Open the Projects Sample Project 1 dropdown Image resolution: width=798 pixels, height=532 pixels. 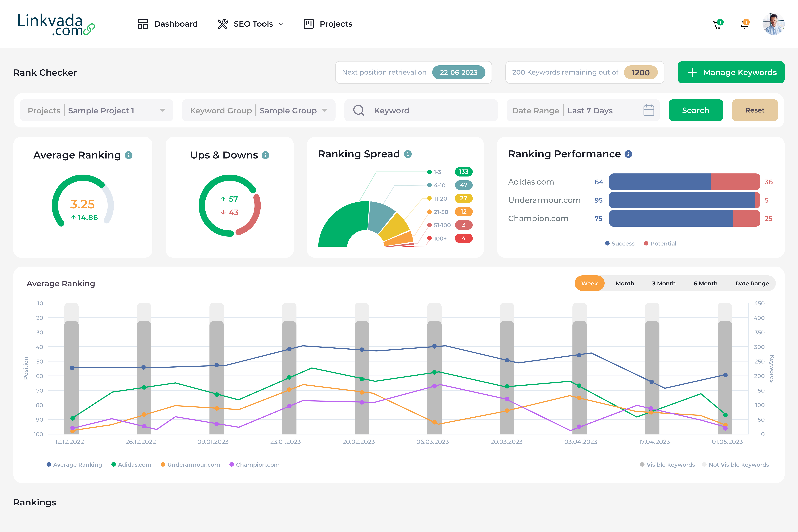97,110
